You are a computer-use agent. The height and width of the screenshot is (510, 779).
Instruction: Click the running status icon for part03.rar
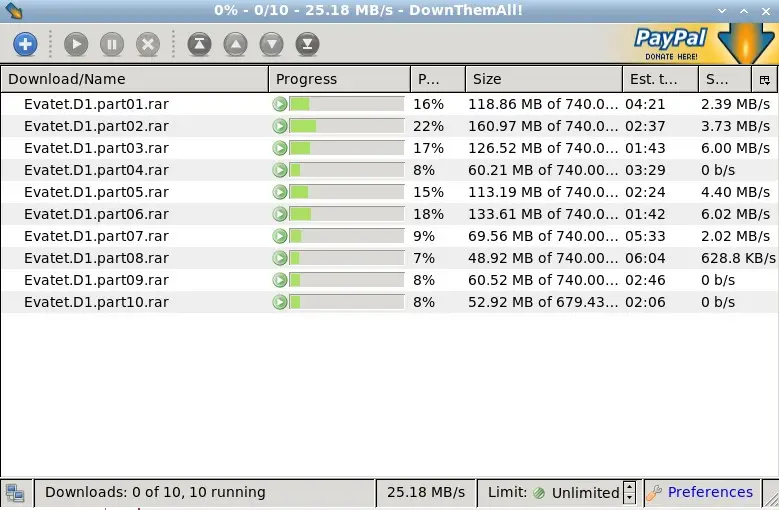tap(280, 148)
